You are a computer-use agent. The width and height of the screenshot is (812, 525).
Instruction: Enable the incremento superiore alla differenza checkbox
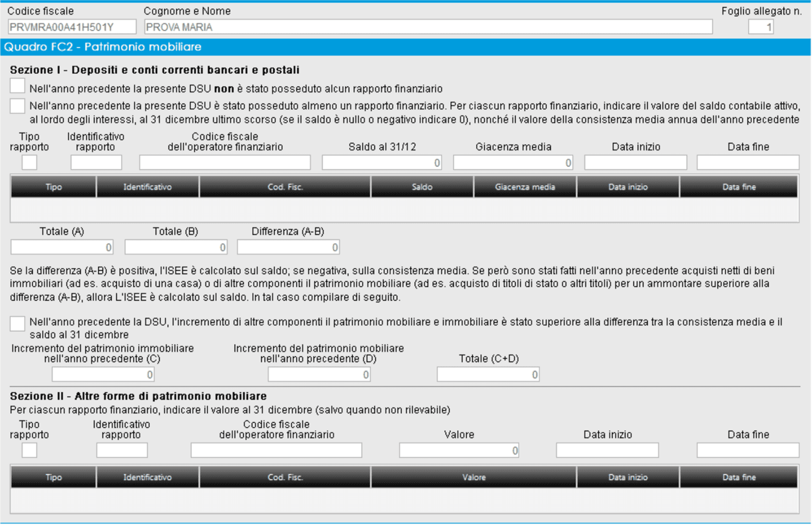(17, 324)
